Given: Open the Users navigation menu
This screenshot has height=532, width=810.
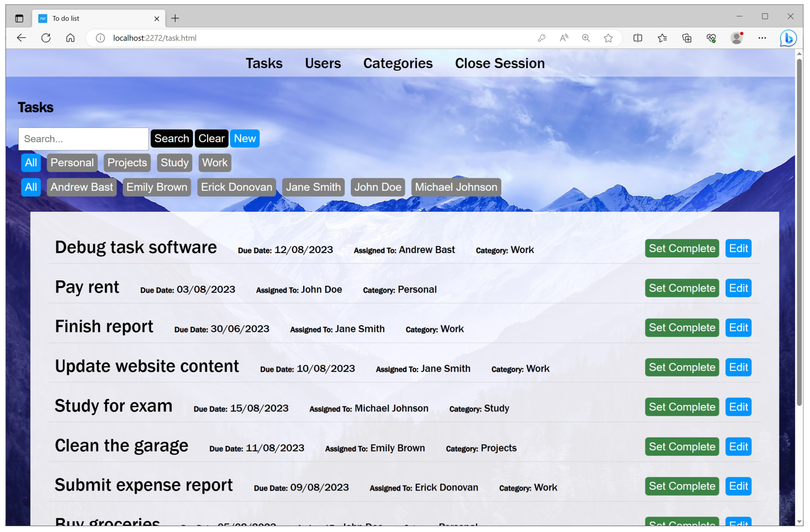Looking at the screenshot, I should pyautogui.click(x=322, y=63).
